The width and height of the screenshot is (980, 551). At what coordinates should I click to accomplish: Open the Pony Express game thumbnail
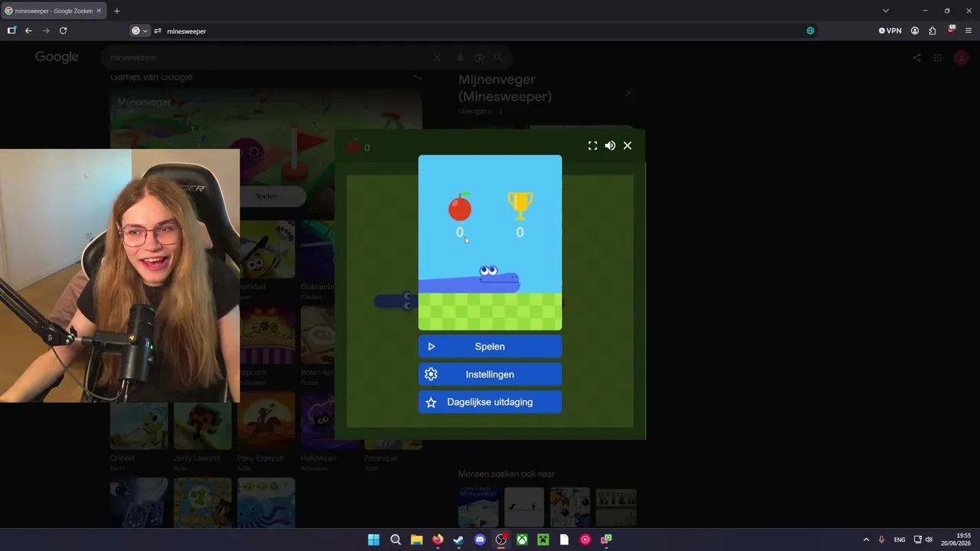coord(266,421)
